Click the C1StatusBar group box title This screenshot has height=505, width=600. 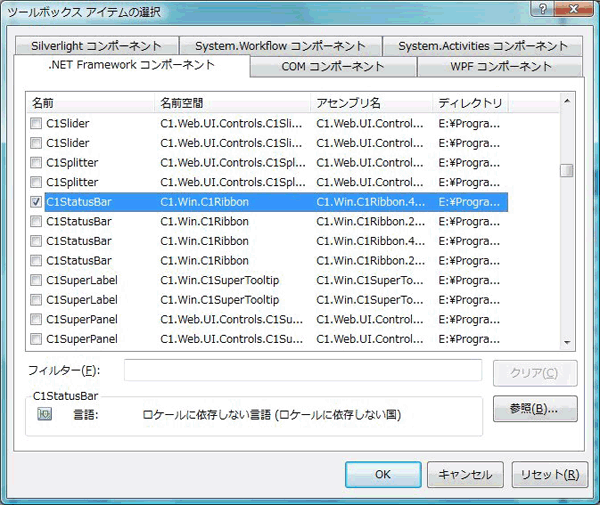65,396
